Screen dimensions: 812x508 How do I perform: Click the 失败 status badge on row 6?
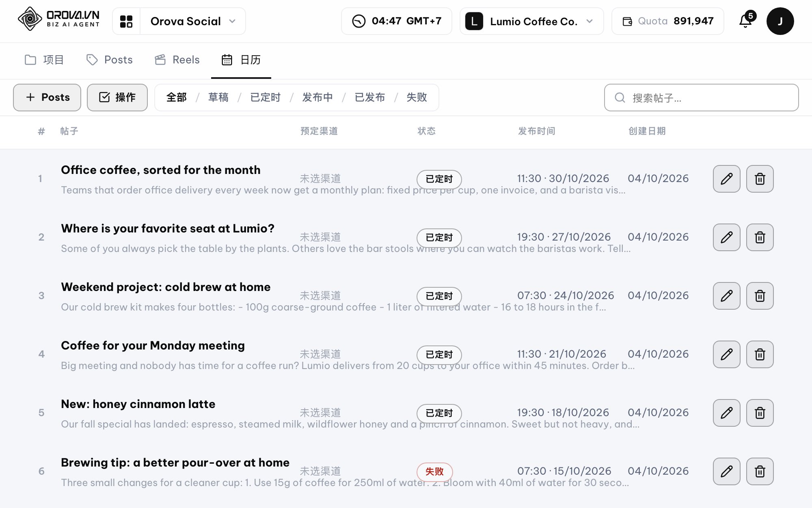434,471
